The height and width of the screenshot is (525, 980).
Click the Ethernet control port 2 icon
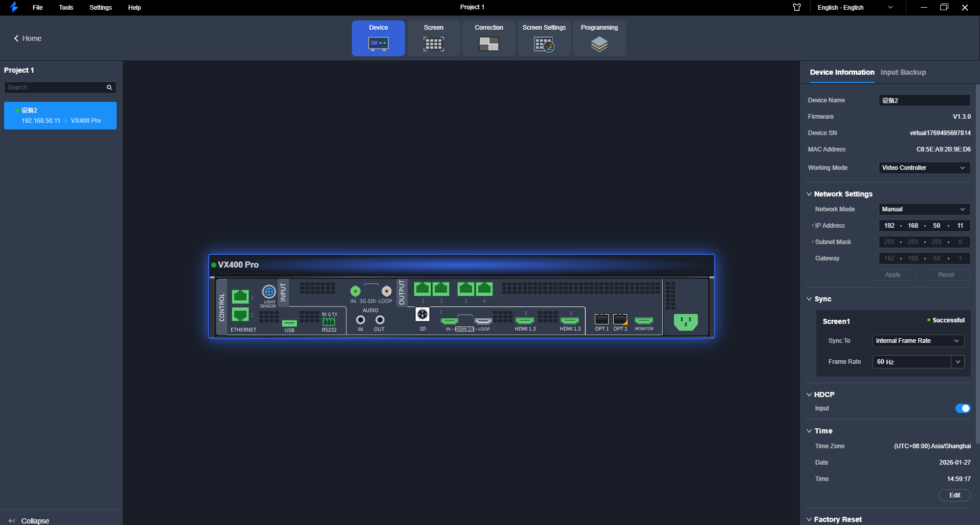coord(240,314)
